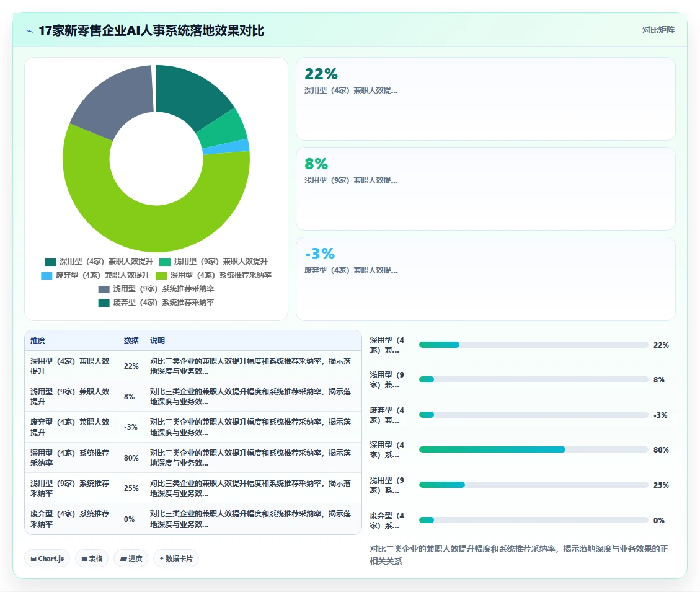Click the 8% value in table

click(x=130, y=397)
